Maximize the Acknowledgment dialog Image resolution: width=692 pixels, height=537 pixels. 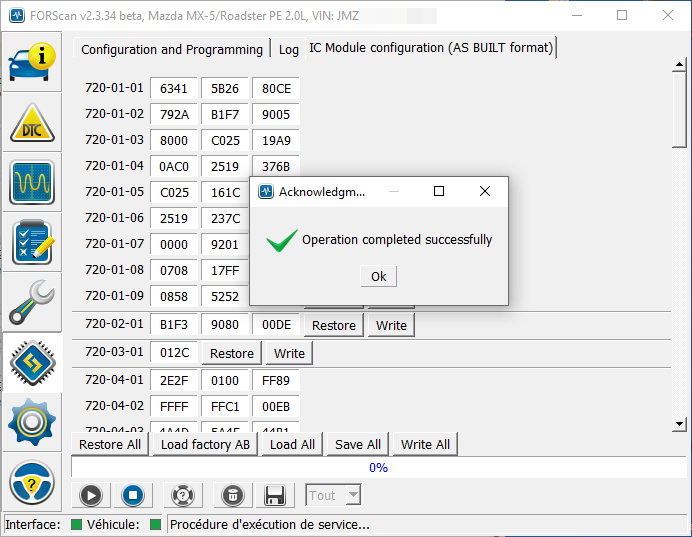click(x=439, y=191)
